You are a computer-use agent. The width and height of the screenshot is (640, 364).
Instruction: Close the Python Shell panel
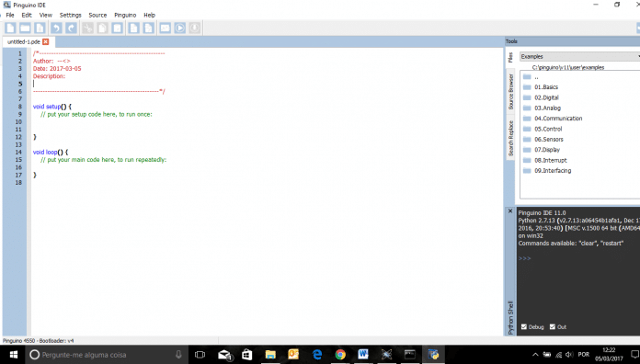[x=509, y=211]
